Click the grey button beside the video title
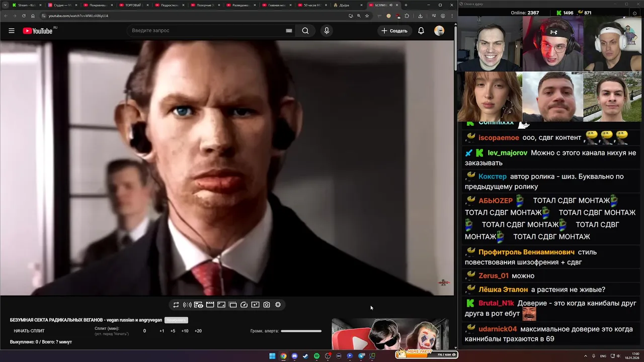Viewport: 644px width, 362px height. pyautogui.click(x=176, y=320)
